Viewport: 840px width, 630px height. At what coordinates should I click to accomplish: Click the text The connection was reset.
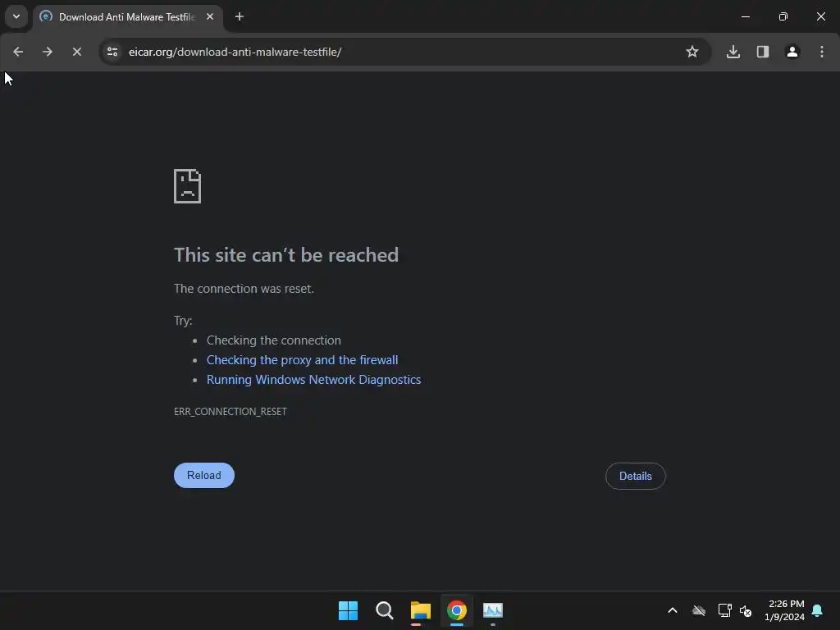(x=244, y=289)
